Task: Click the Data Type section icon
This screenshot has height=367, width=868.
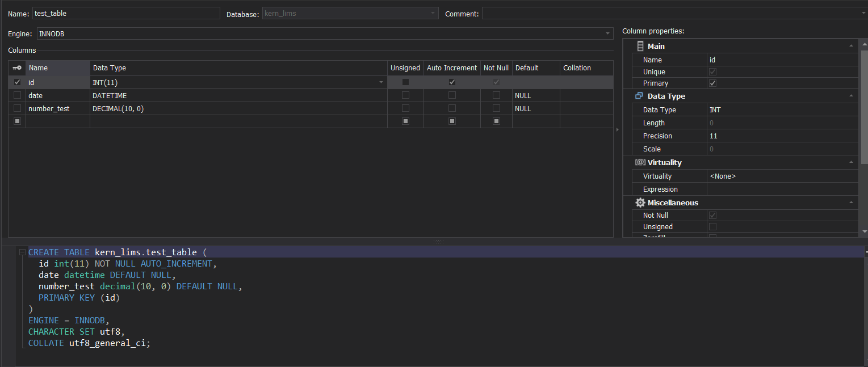Action: coord(640,96)
